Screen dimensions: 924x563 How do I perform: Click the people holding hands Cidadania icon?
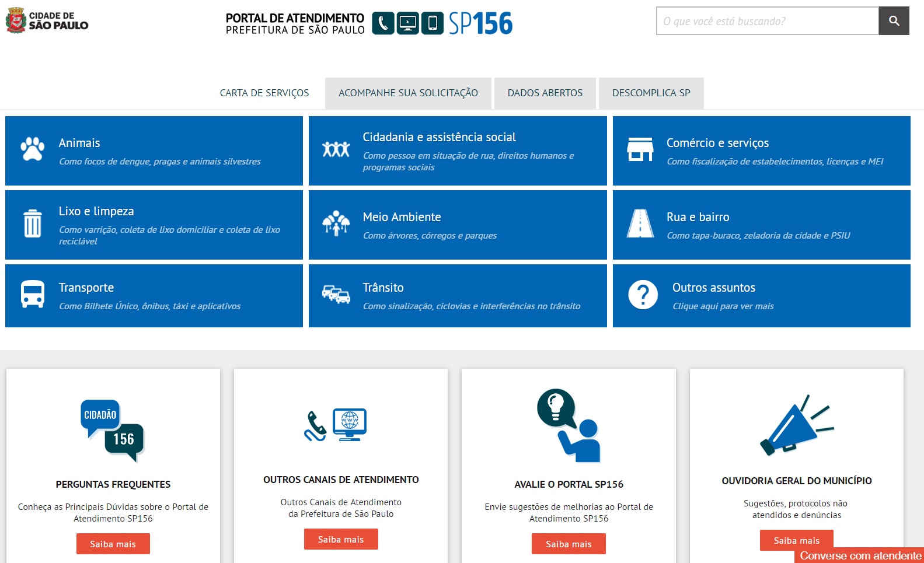pyautogui.click(x=336, y=149)
